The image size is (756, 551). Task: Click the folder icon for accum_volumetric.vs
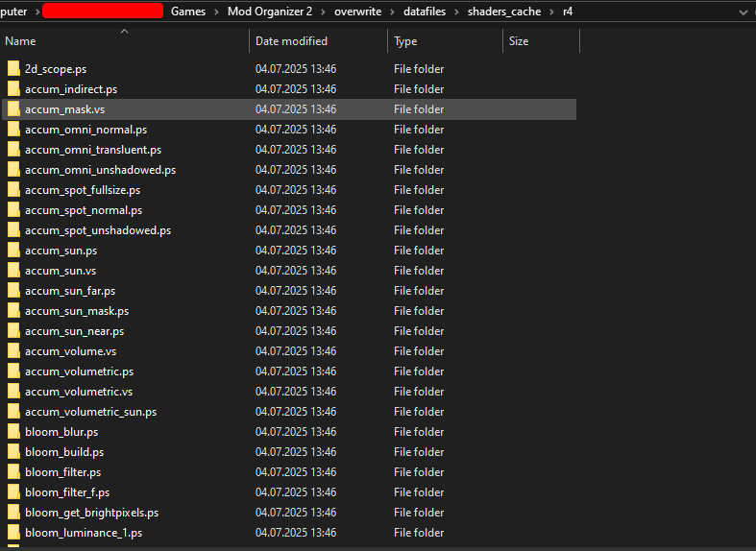pos(13,392)
